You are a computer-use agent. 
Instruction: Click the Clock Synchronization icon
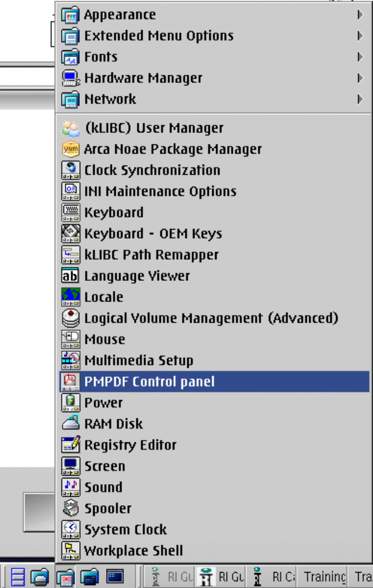[70, 170]
